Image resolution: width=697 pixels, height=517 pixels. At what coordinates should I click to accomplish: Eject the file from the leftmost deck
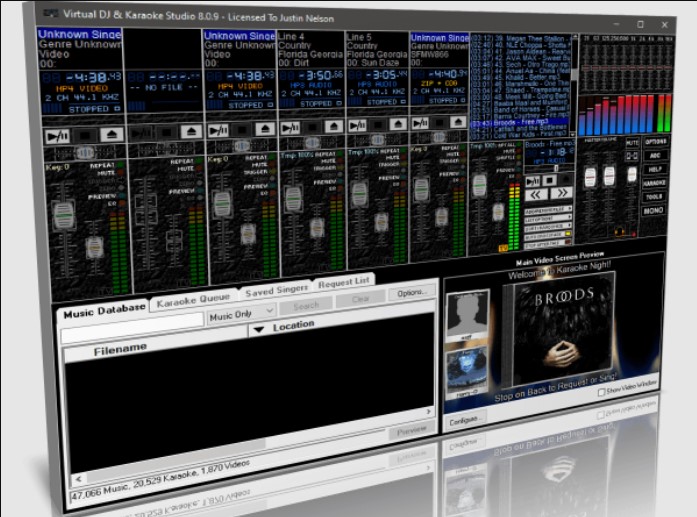pos(111,134)
